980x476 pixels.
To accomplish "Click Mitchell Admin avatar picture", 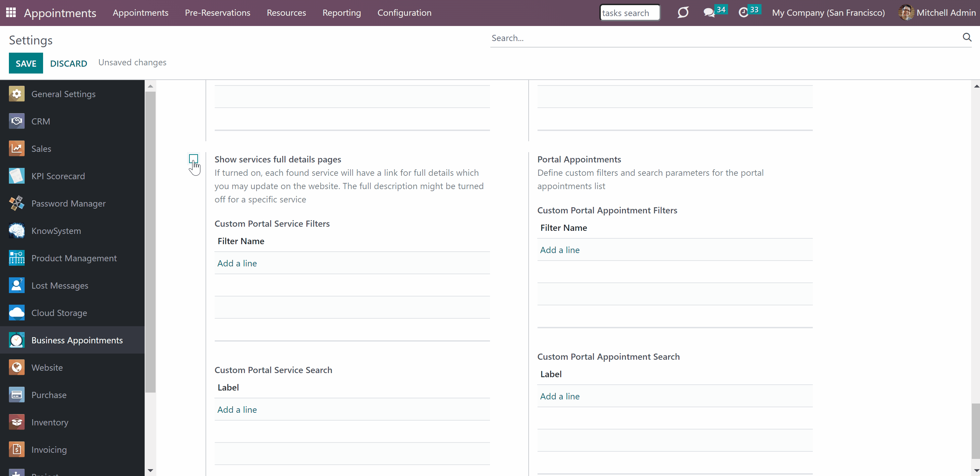I will click(906, 13).
